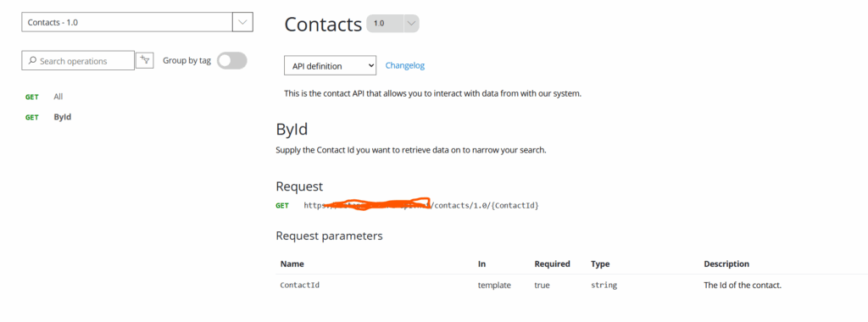Click the GET badge beside ById
Image resolution: width=868 pixels, height=322 pixels.
coord(32,117)
